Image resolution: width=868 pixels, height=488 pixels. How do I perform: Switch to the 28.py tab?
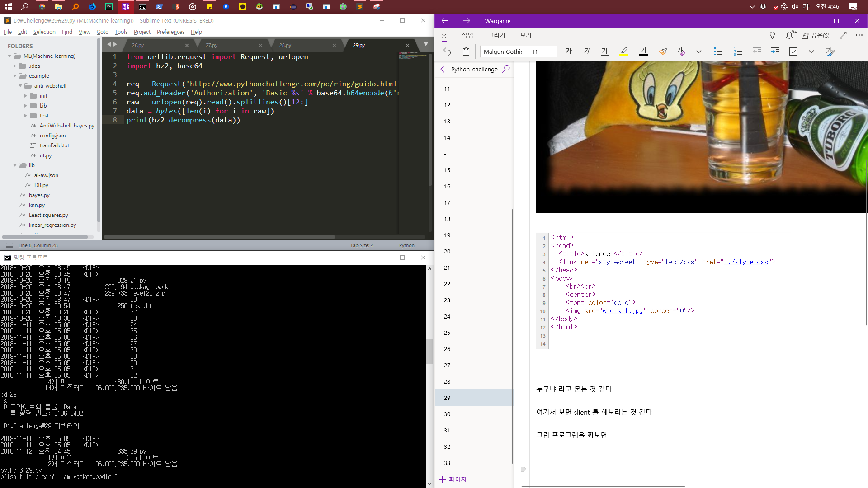(285, 45)
